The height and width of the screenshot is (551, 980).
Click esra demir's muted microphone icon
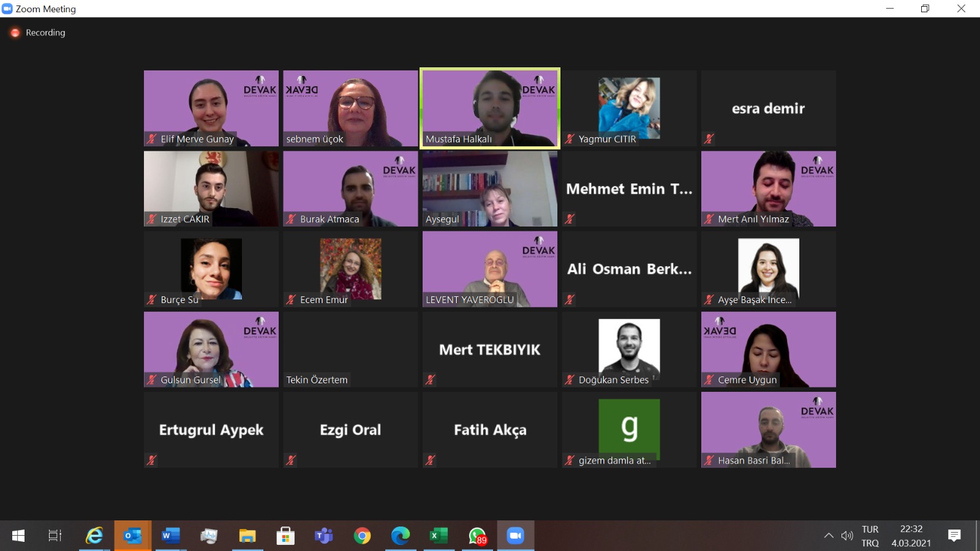coord(709,139)
